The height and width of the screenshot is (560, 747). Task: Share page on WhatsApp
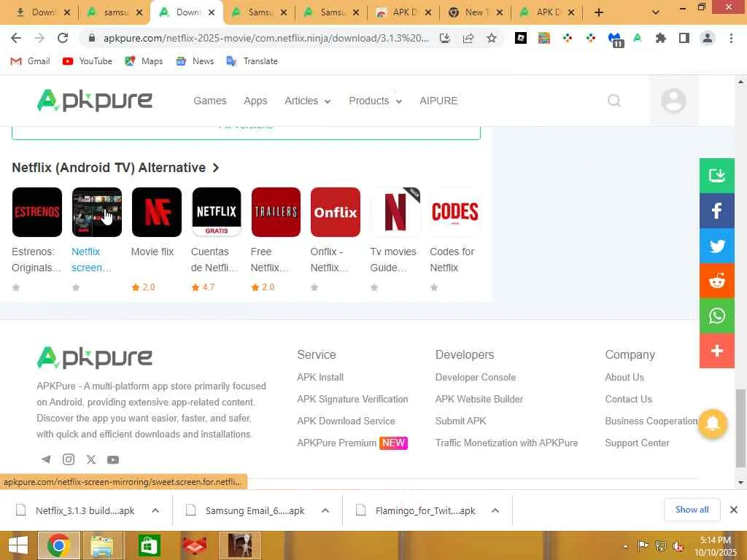pos(716,316)
